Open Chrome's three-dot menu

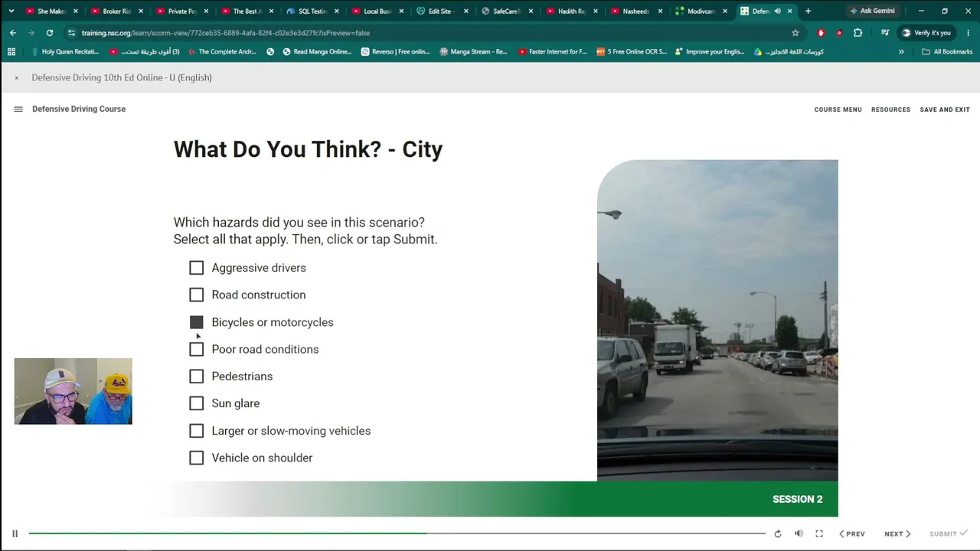(967, 33)
